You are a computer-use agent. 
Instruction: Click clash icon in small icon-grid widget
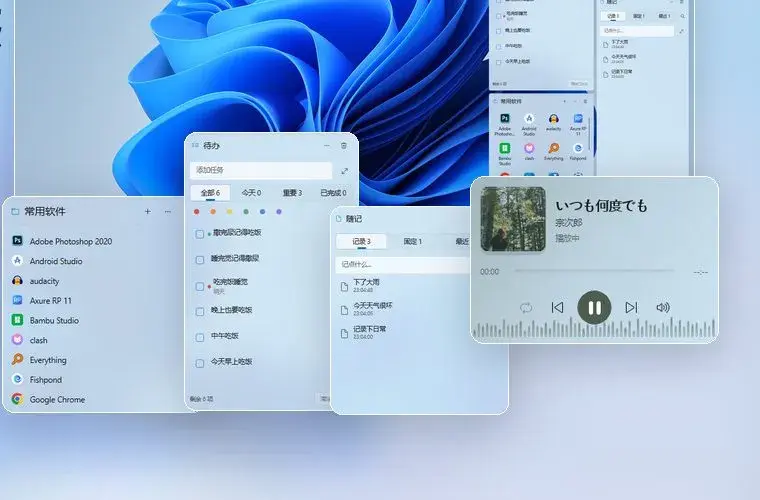point(529,148)
